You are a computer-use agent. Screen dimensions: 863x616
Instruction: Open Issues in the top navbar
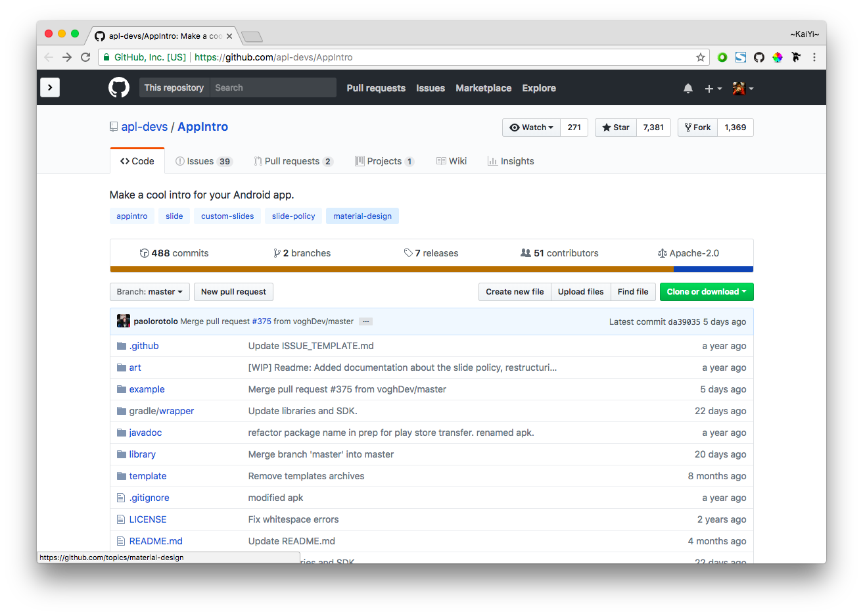(431, 88)
